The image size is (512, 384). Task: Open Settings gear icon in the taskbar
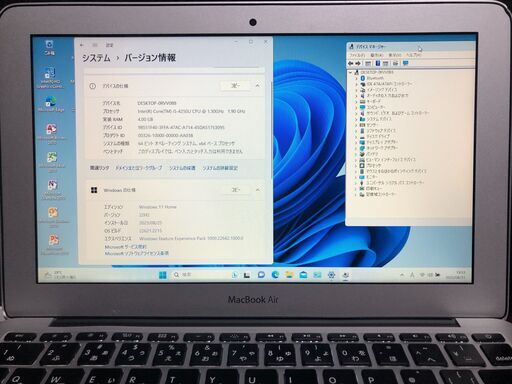pos(331,275)
